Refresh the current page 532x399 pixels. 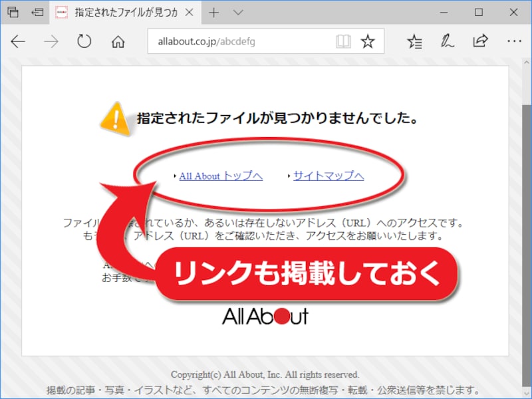click(84, 41)
